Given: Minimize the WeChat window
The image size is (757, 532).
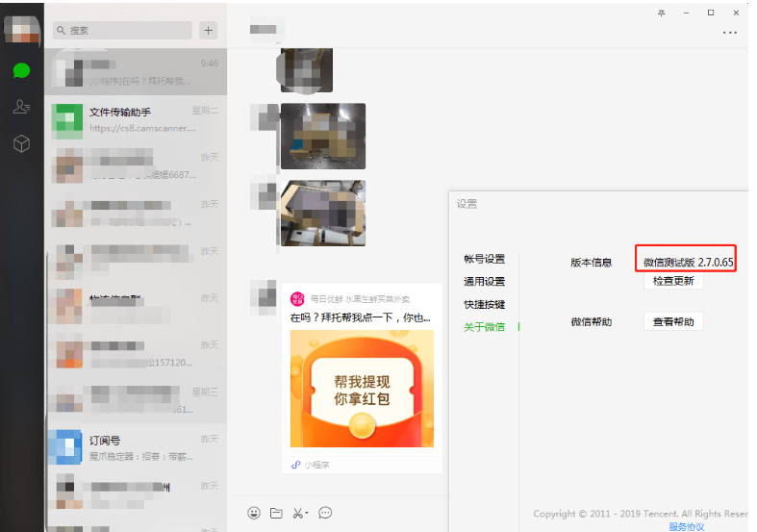Looking at the screenshot, I should click(x=686, y=13).
